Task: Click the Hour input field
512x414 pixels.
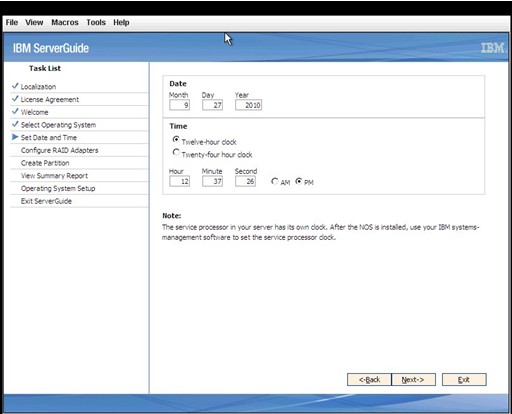Action: (x=179, y=181)
